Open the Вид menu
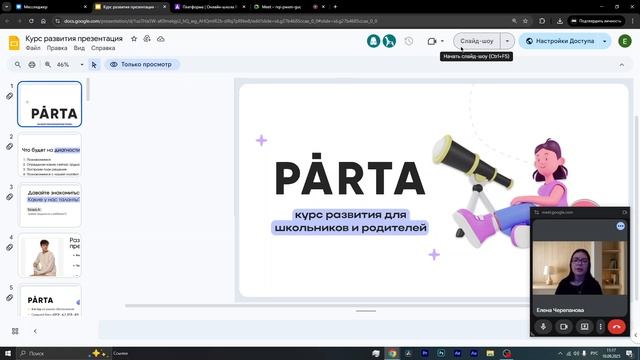 (x=79, y=48)
